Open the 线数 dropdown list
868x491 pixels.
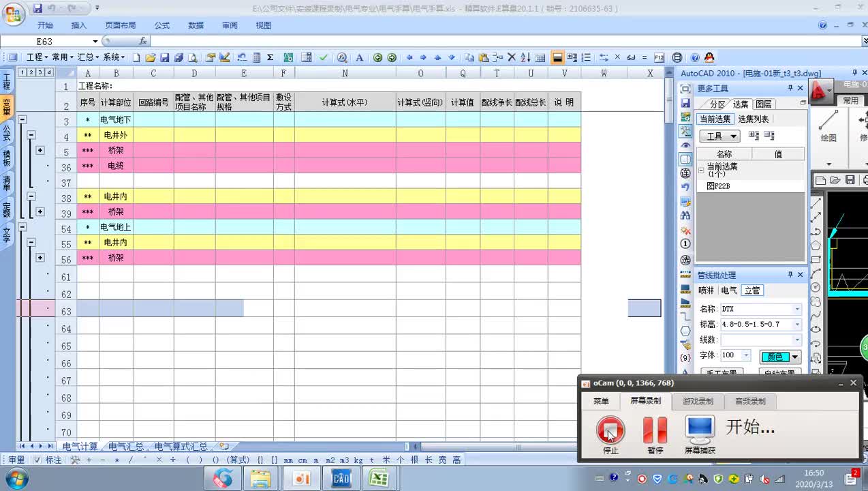tap(796, 340)
